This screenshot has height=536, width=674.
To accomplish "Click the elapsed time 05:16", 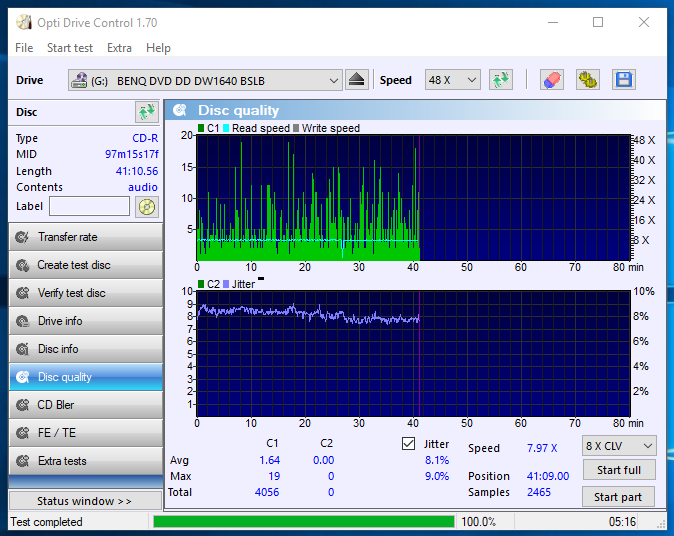I will [622, 522].
